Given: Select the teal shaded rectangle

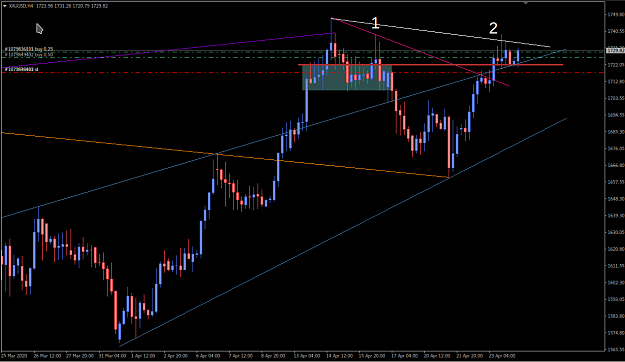Looking at the screenshot, I should [x=347, y=78].
